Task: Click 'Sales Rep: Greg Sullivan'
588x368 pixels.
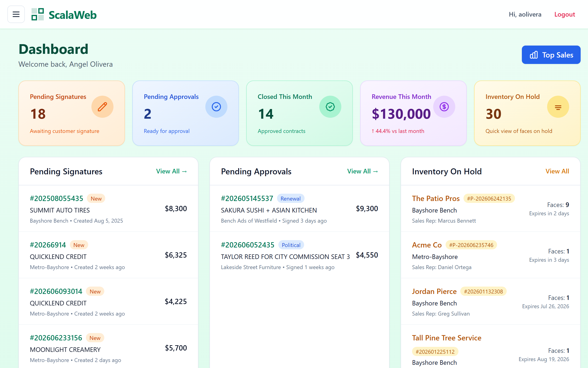Action: click(441, 314)
